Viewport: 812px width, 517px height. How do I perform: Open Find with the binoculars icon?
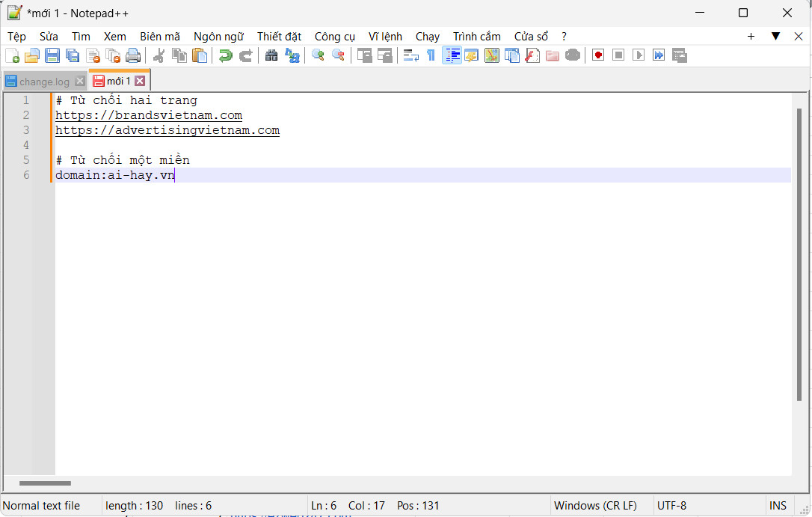(271, 55)
